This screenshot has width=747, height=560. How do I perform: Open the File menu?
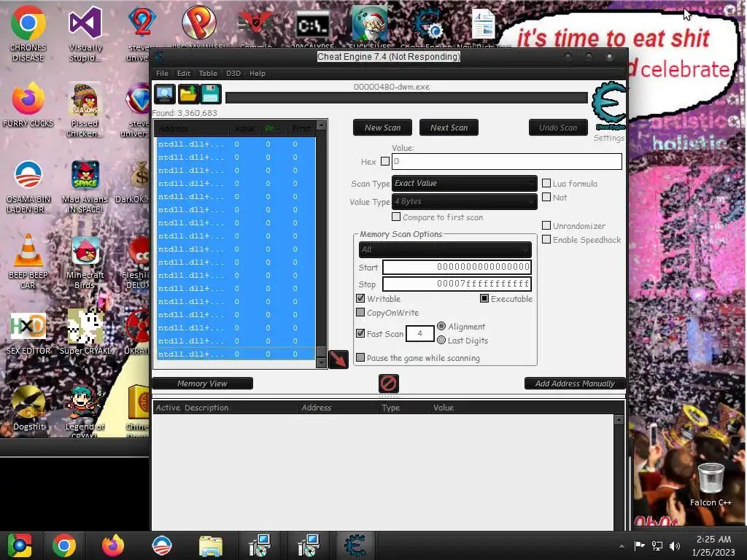162,74
